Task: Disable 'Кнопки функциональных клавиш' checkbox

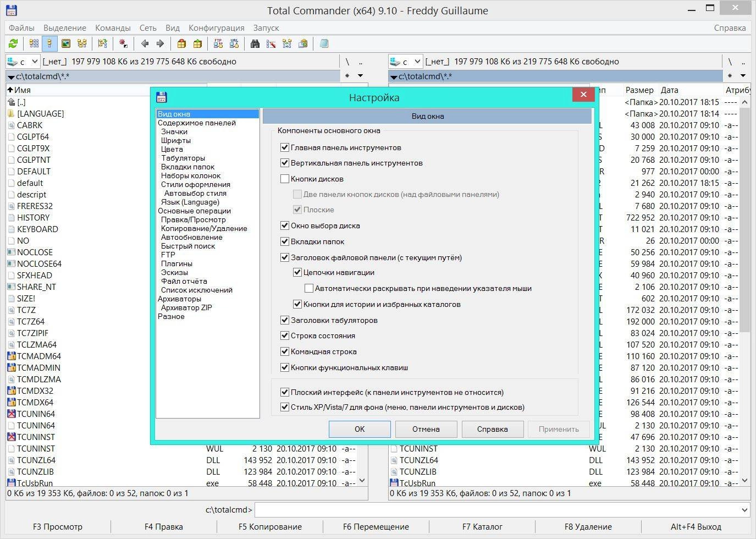Action: (285, 367)
